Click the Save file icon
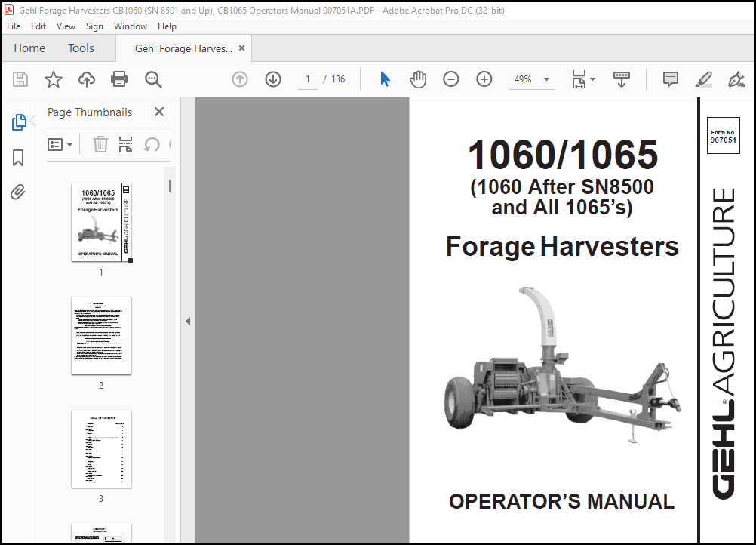The height and width of the screenshot is (545, 756). pyautogui.click(x=20, y=79)
